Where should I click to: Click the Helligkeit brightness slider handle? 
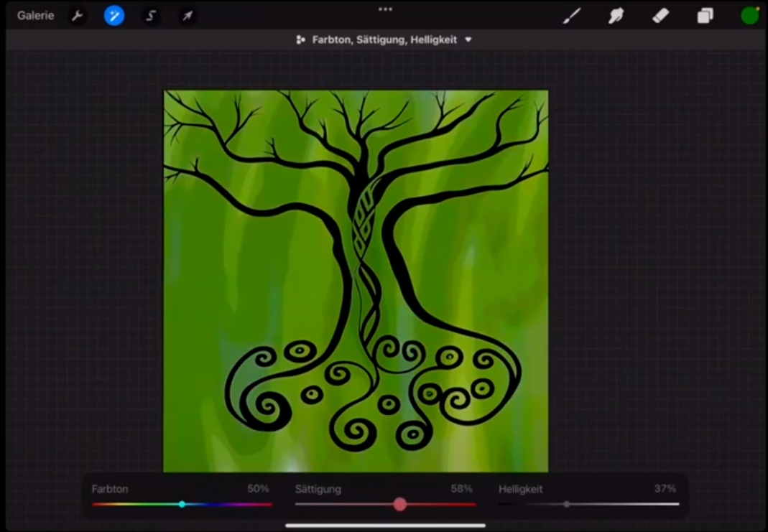(x=567, y=504)
